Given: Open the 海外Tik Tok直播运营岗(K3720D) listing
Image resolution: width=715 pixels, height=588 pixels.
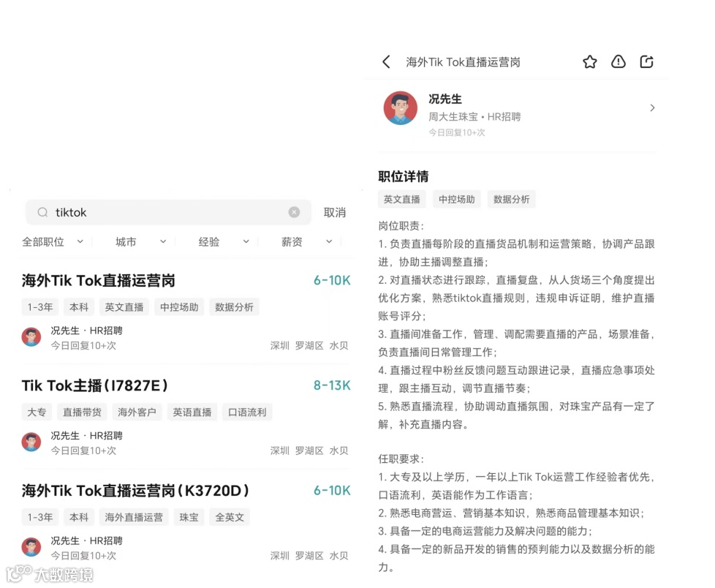Looking at the screenshot, I should click(135, 491).
